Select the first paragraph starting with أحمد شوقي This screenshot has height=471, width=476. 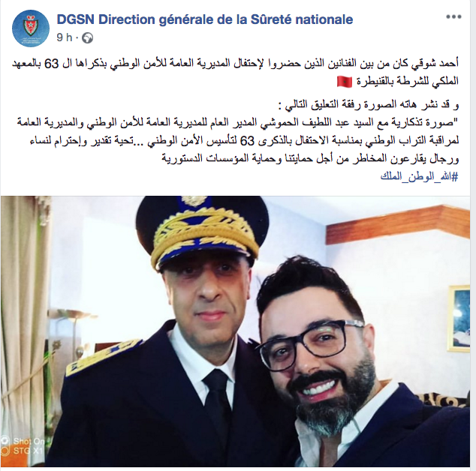tap(235, 73)
